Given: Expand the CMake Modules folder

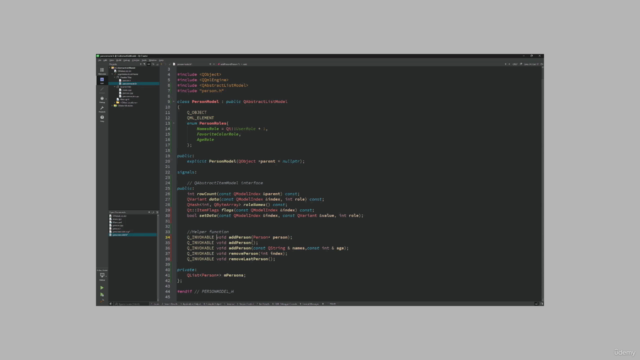Looking at the screenshot, I should (112, 106).
